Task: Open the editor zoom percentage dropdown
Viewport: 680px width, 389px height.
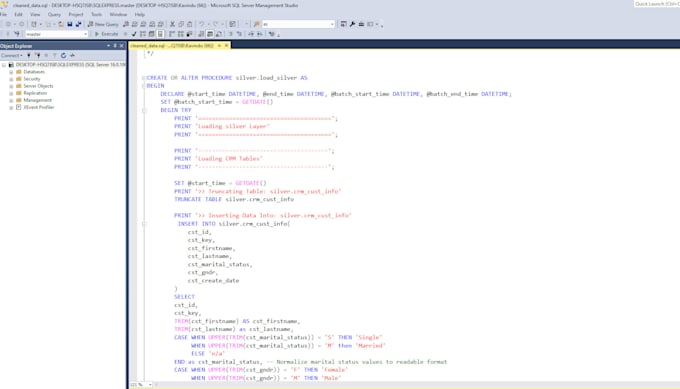Action: (x=150, y=385)
